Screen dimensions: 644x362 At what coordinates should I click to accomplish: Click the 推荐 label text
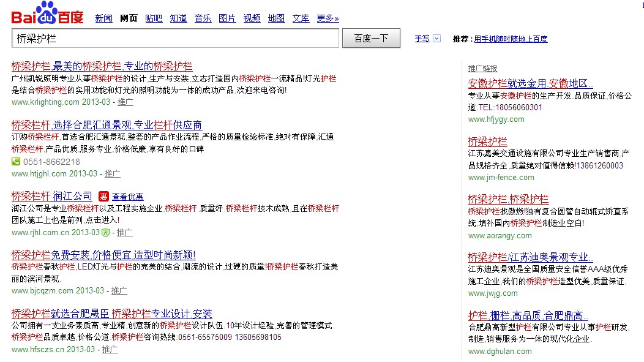461,39
